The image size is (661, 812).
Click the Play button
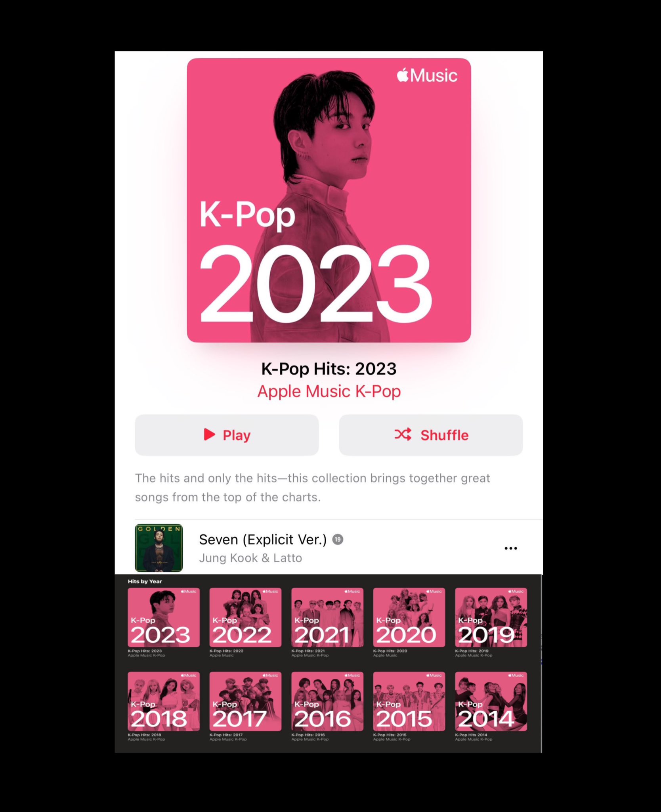click(x=227, y=435)
